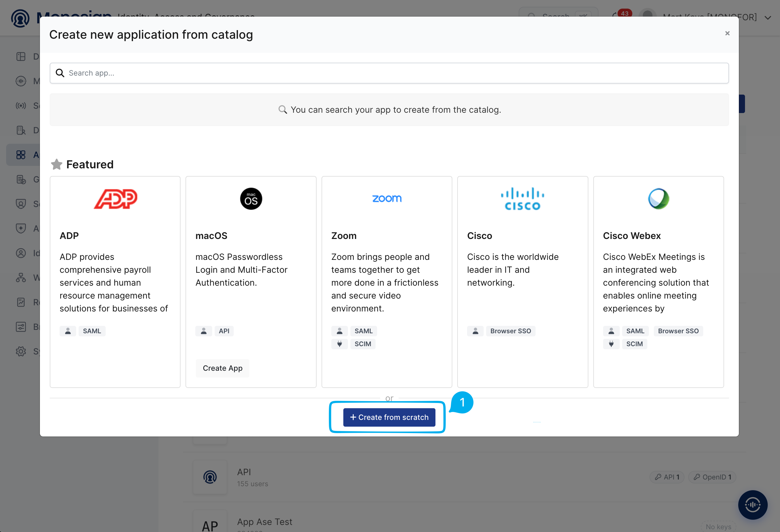Click the building search icon in the sidebar
The image size is (780, 532).
point(21,130)
